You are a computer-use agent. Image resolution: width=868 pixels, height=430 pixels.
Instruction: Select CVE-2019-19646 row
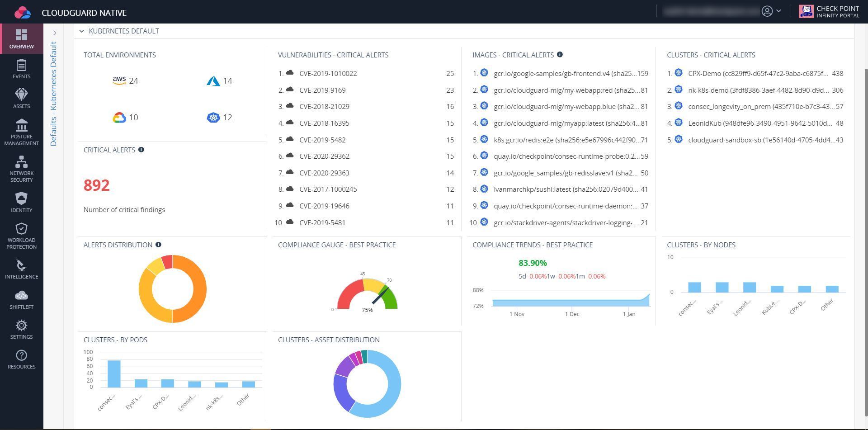click(366, 206)
